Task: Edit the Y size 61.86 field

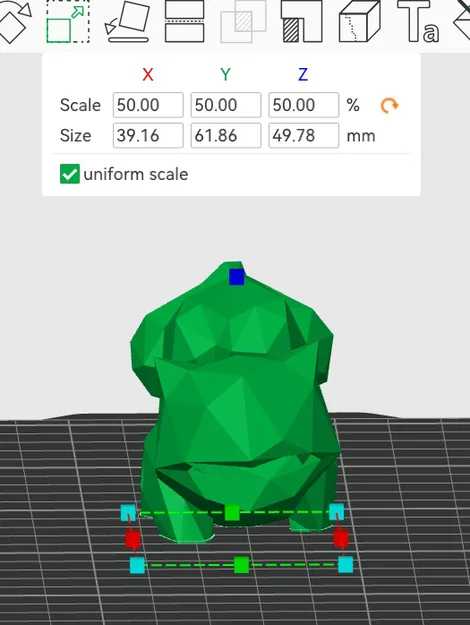Action: [226, 136]
